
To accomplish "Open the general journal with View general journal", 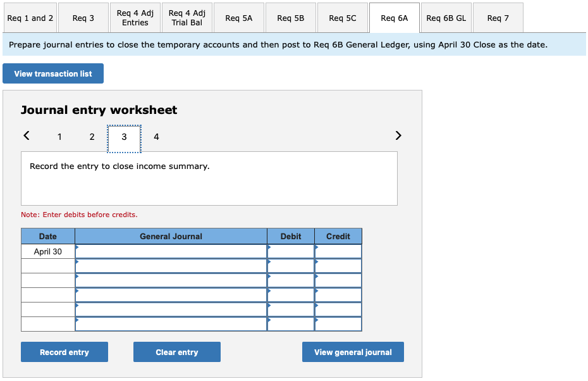I will tap(352, 352).
